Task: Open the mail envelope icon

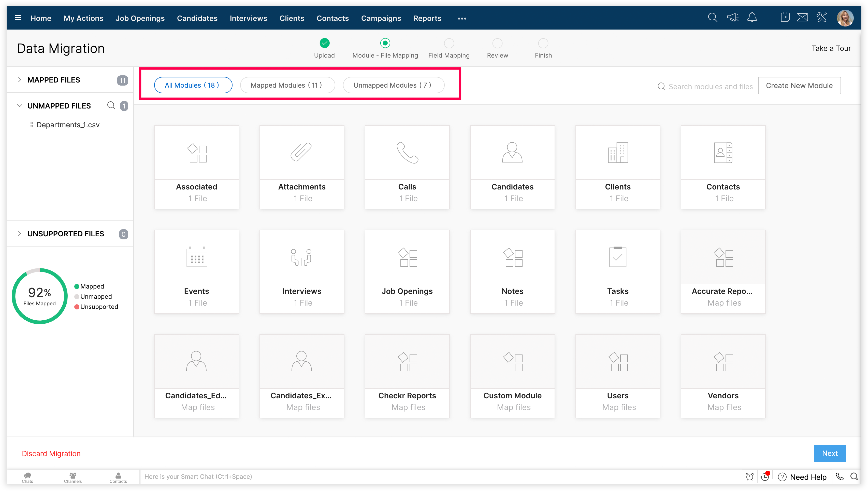Action: (802, 18)
